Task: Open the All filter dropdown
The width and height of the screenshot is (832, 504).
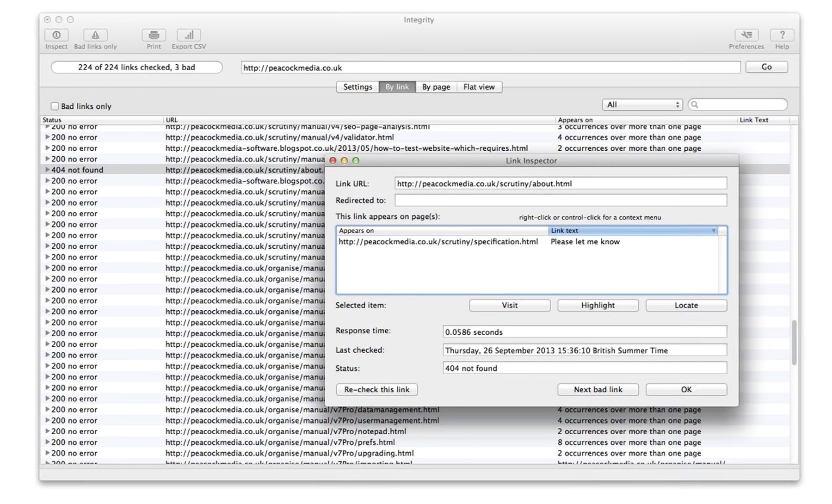Action: [642, 105]
